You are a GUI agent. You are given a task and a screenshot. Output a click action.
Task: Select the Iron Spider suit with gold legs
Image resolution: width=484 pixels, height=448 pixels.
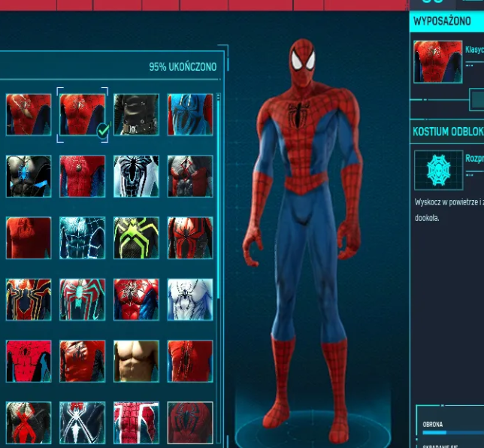(29, 299)
